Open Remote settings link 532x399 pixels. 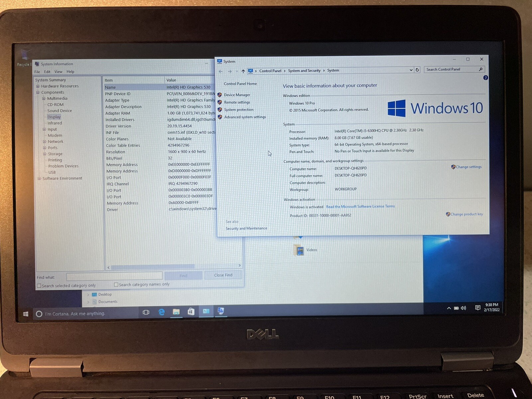(237, 102)
